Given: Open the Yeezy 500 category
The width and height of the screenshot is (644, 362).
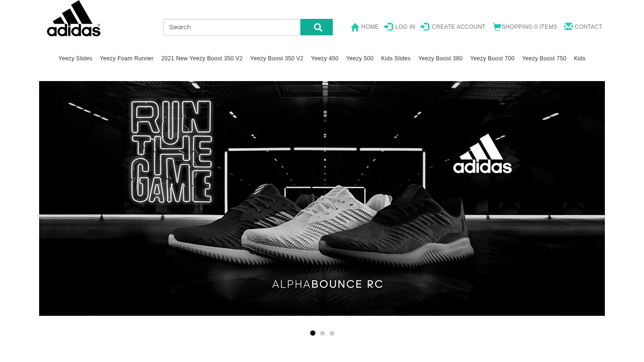Looking at the screenshot, I should tap(360, 58).
